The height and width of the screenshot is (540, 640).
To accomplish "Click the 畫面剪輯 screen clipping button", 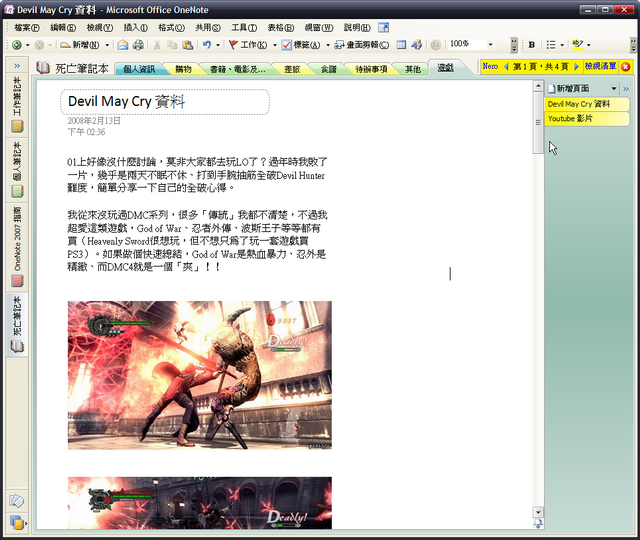I will pyautogui.click(x=362, y=45).
